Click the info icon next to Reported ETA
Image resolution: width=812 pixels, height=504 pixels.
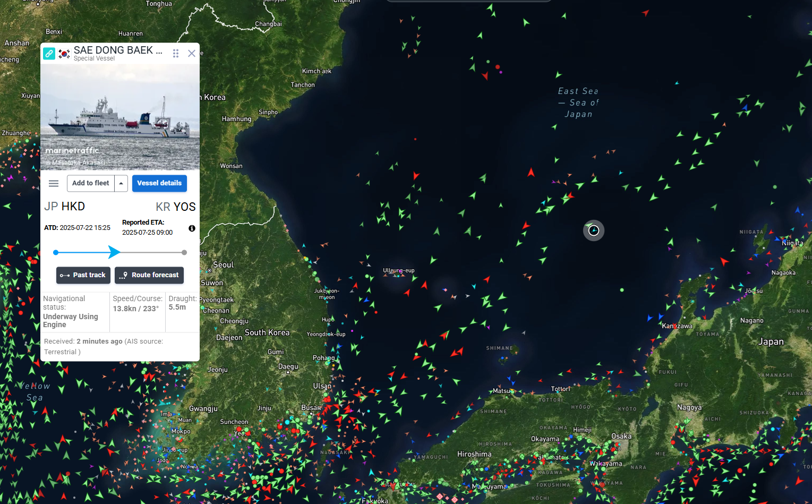pos(192,228)
